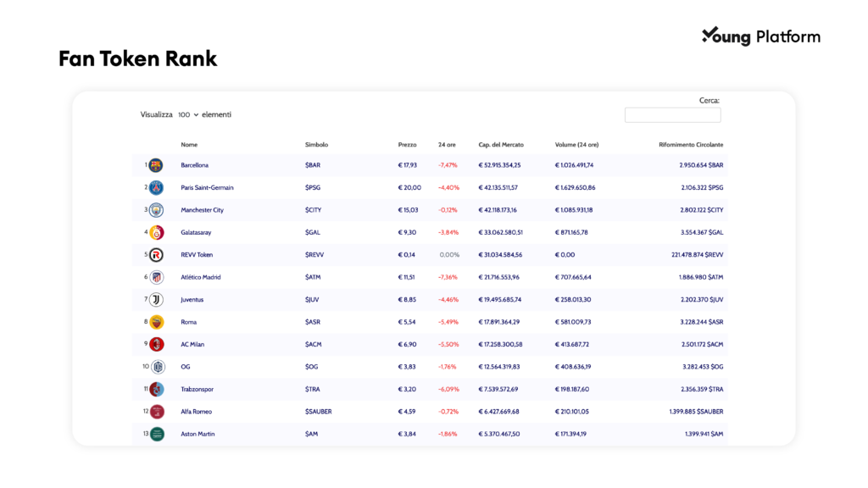Click Juventus' market cap € 19.495.685,74
Screen dimensions: 868x488
[x=500, y=300]
